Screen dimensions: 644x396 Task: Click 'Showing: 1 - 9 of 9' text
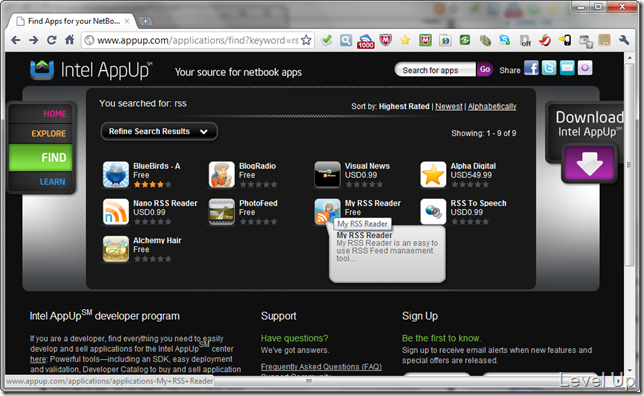click(483, 133)
